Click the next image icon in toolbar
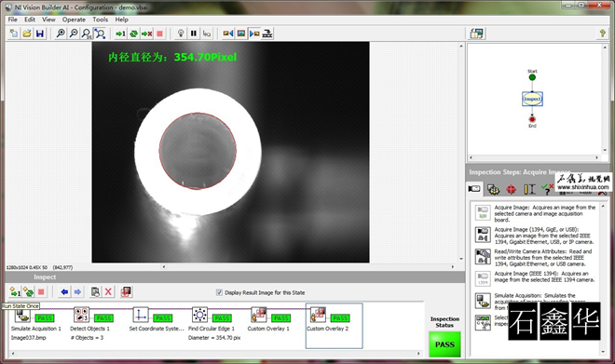This screenshot has height=364, width=615. (x=254, y=34)
